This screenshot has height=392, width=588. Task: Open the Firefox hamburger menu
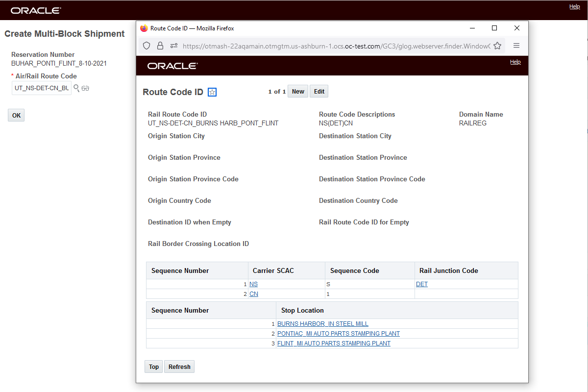click(x=516, y=46)
